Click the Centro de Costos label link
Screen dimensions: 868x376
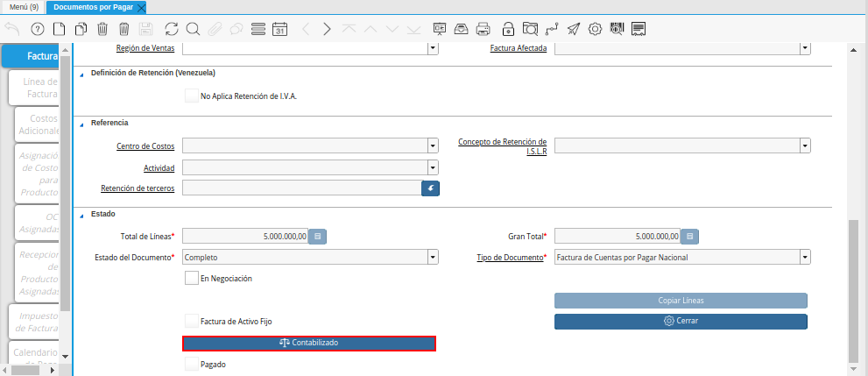pyautogui.click(x=145, y=146)
